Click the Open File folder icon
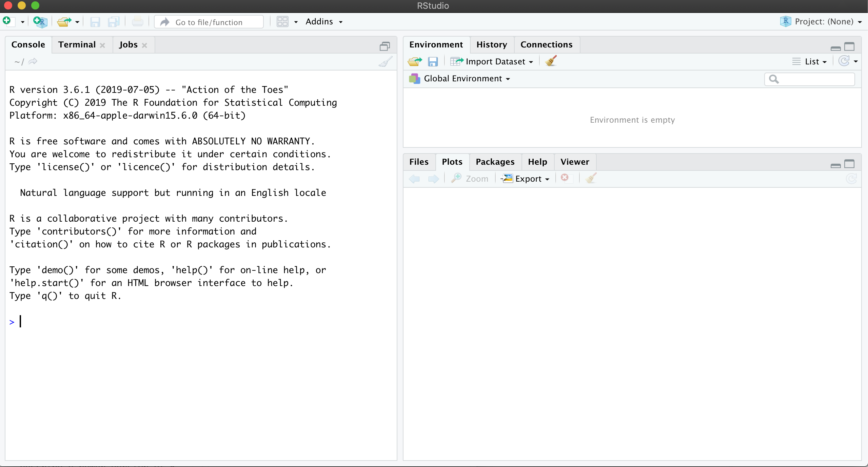Screen dimensions: 868x467 pyautogui.click(x=64, y=22)
